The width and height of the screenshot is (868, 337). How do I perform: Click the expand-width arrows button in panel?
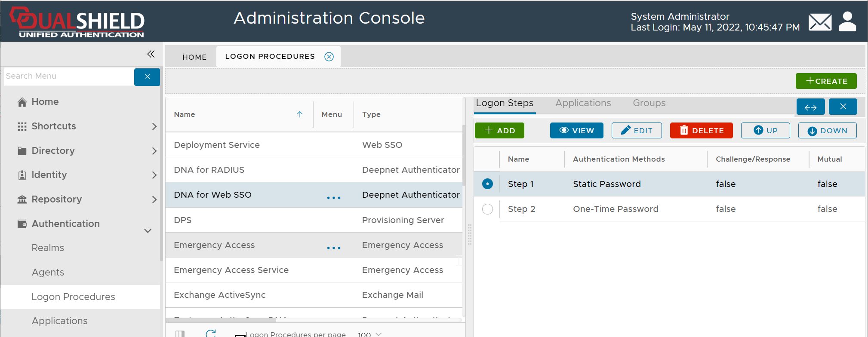click(810, 107)
